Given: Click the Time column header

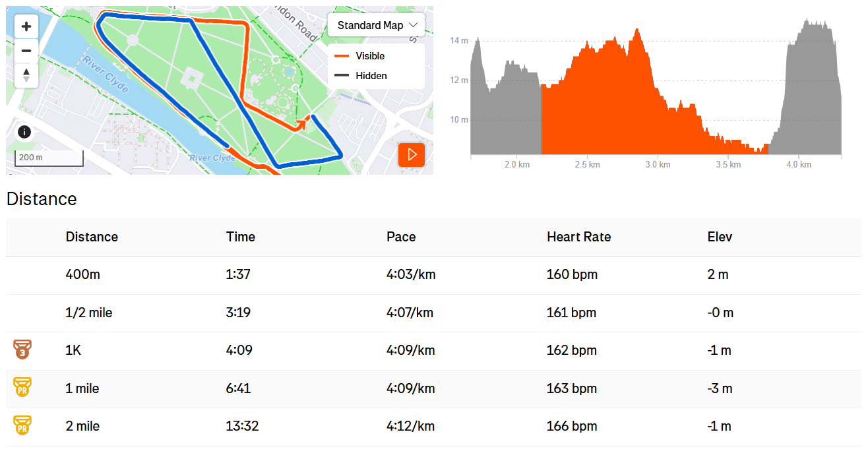Looking at the screenshot, I should [241, 237].
